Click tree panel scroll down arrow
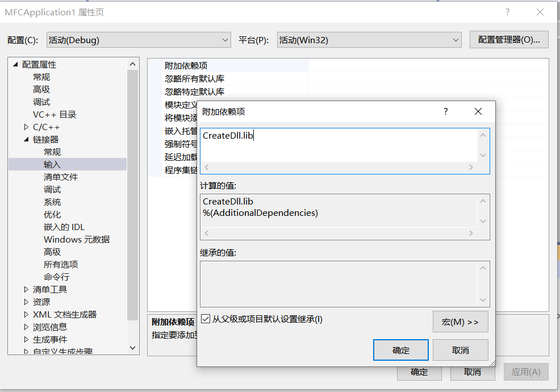This screenshot has width=560, height=392. tap(132, 348)
